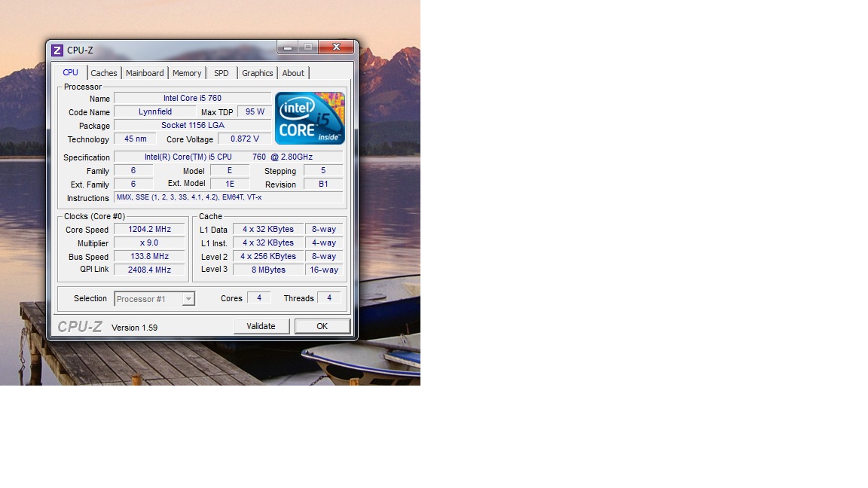Click the Core Voltage value 0.872 V
Viewport: 868px width, 488px height.
point(245,139)
